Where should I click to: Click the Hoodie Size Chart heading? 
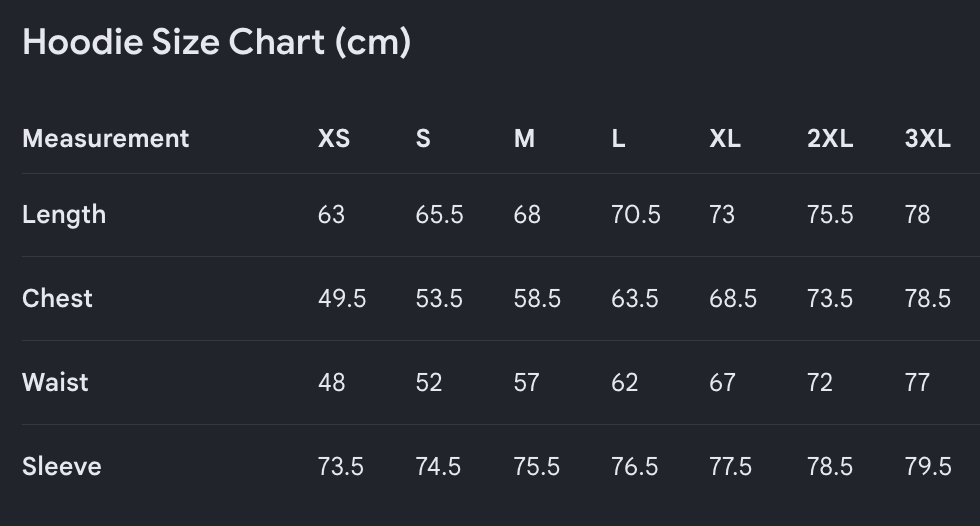click(217, 42)
